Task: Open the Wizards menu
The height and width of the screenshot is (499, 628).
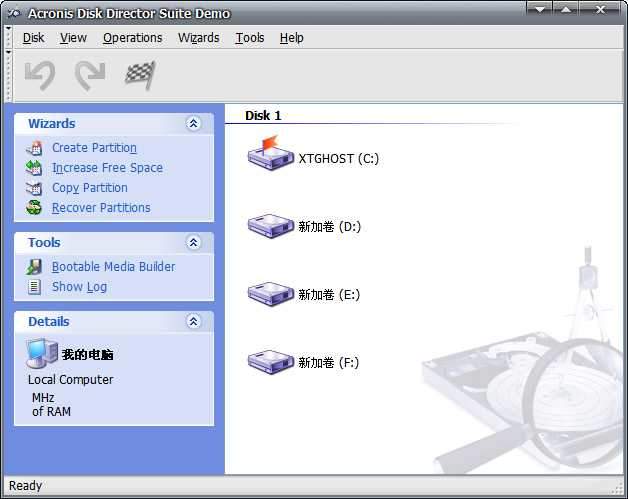Action: click(x=199, y=38)
